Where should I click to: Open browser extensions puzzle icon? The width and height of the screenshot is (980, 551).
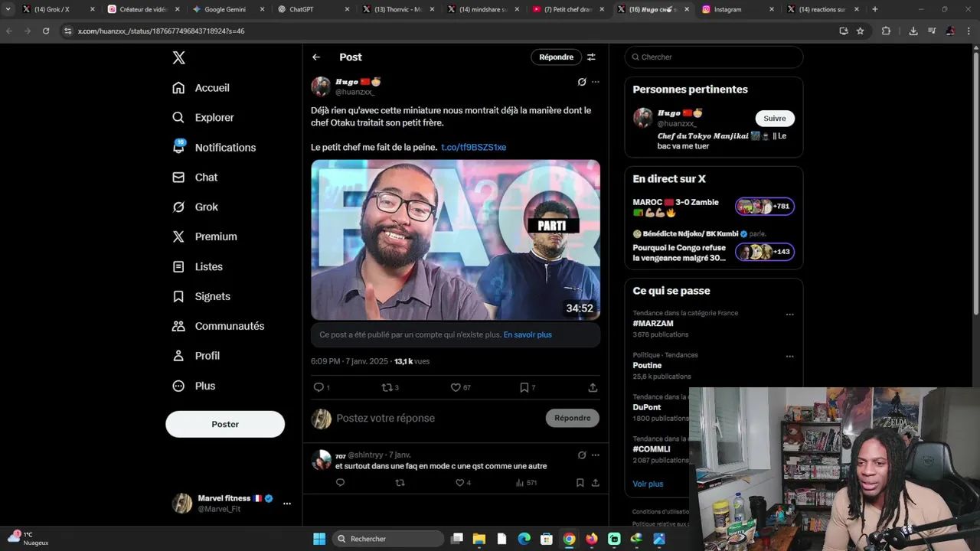click(886, 31)
